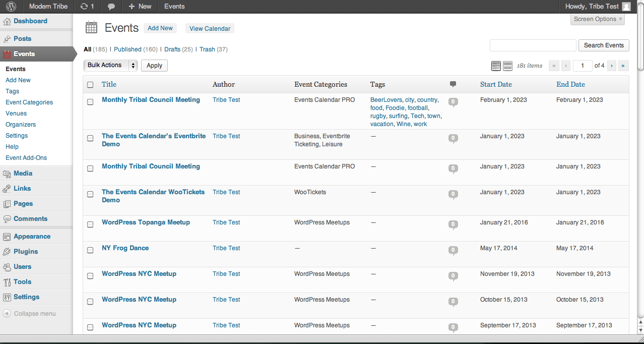Click the current page number field
Image resolution: width=644 pixels, height=344 pixels.
click(x=583, y=66)
